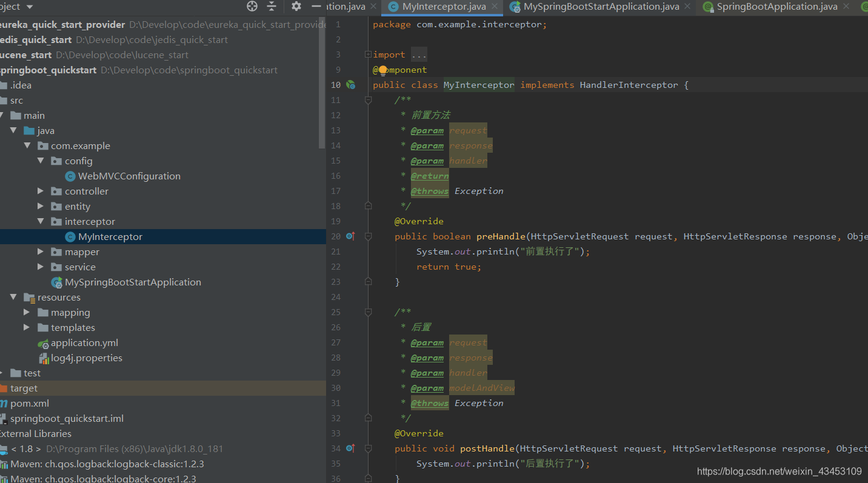Click the yellow light bulb on @Component line

click(383, 70)
